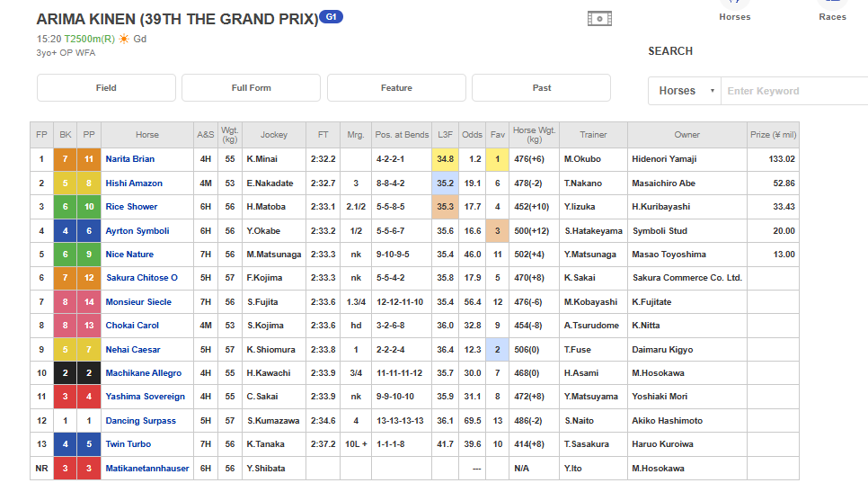The width and height of the screenshot is (868, 483).
Task: Select finish time 2:37.2 cell
Action: click(323, 444)
